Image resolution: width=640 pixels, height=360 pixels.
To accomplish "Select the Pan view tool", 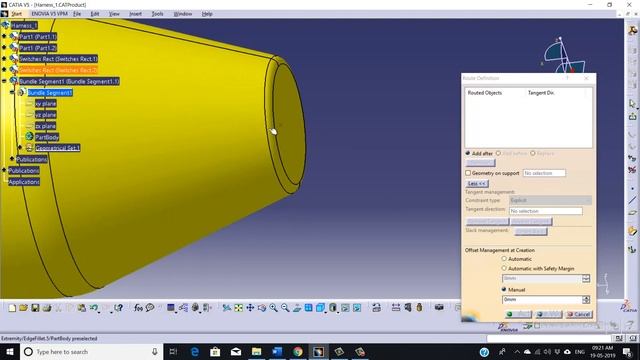I will point(250,308).
